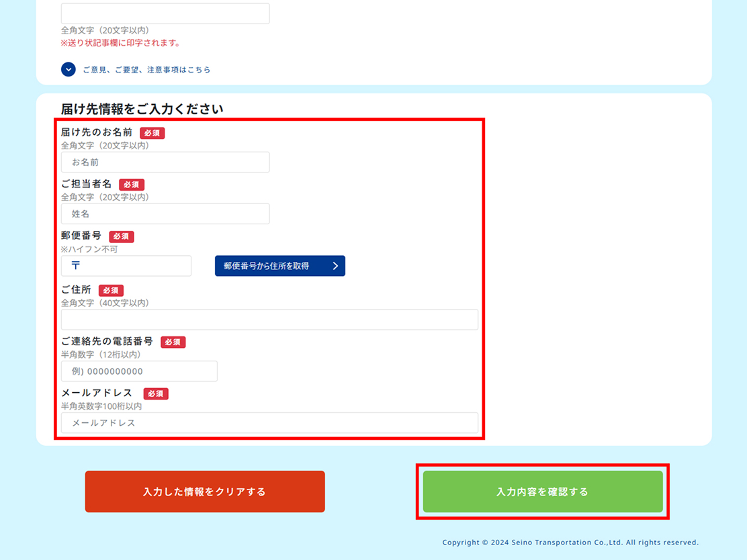Focus the ご連絡先の電話番号 input field
The height and width of the screenshot is (560, 747).
click(x=139, y=371)
